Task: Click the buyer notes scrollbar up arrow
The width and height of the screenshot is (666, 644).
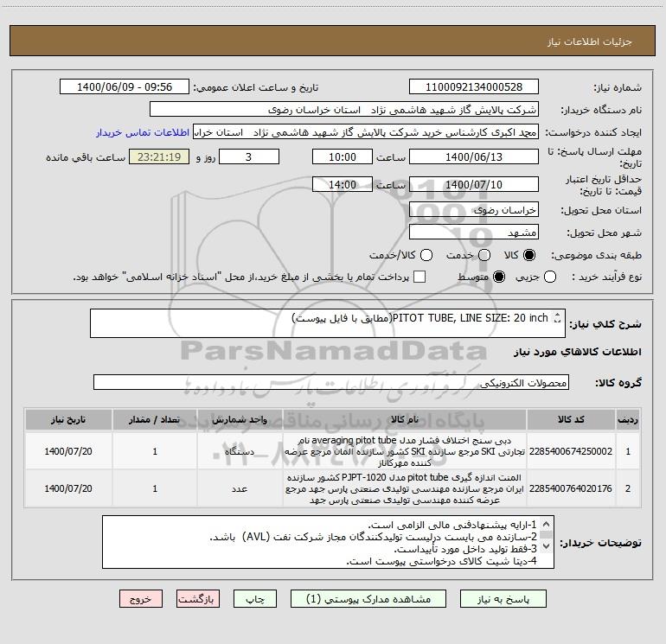Action: point(547,524)
